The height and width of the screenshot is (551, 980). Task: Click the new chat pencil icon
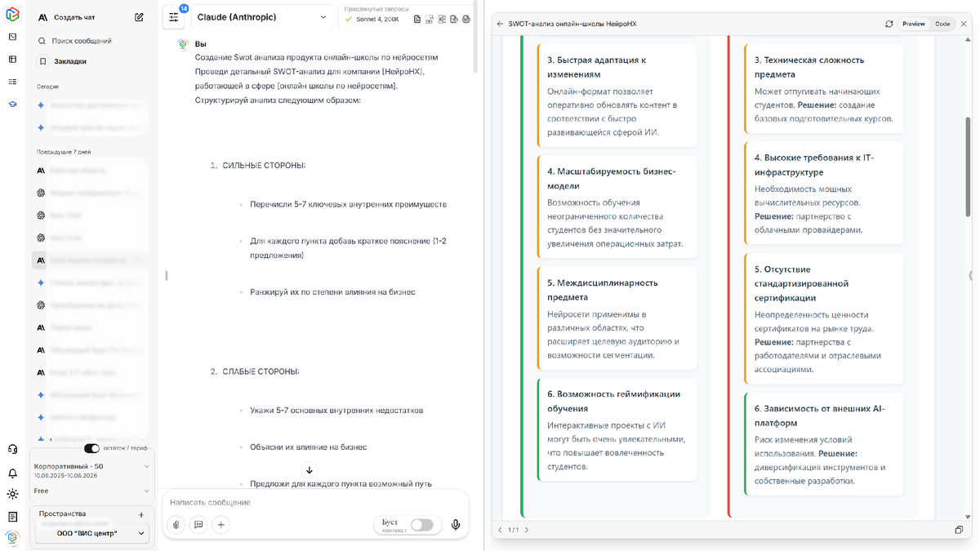140,17
